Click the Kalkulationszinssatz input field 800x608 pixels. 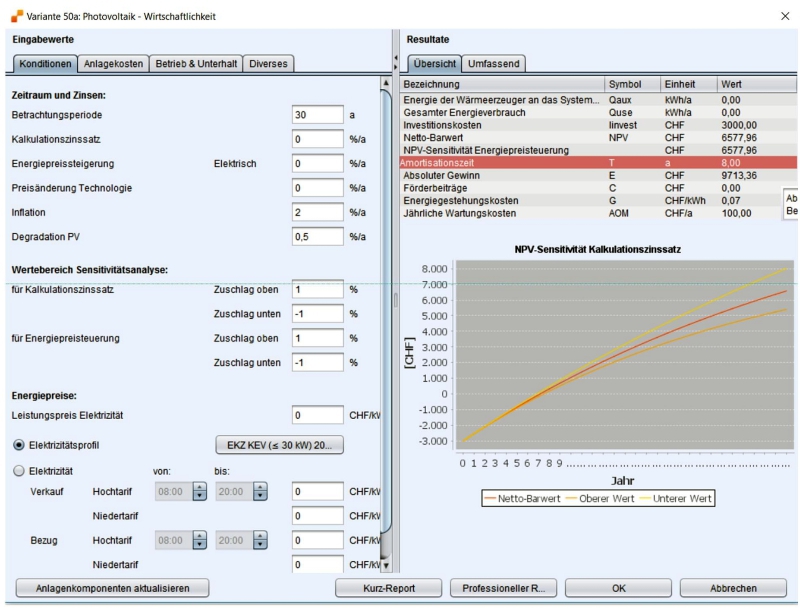point(317,139)
